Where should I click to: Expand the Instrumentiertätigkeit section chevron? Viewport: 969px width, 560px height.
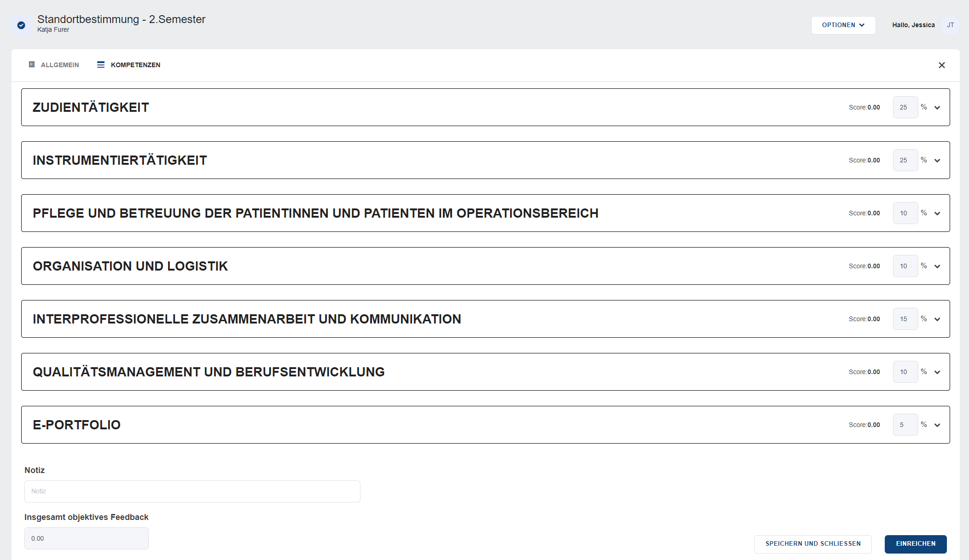(x=937, y=161)
